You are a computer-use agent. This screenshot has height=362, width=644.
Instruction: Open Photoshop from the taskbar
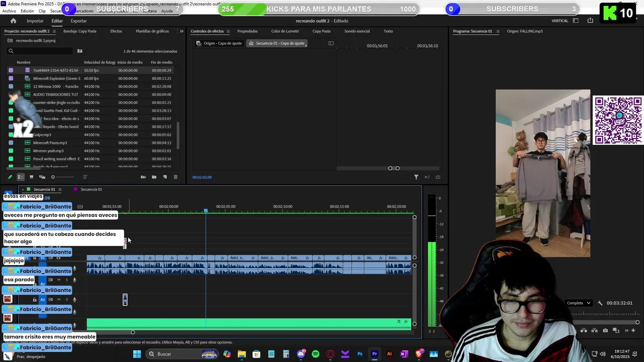click(360, 354)
